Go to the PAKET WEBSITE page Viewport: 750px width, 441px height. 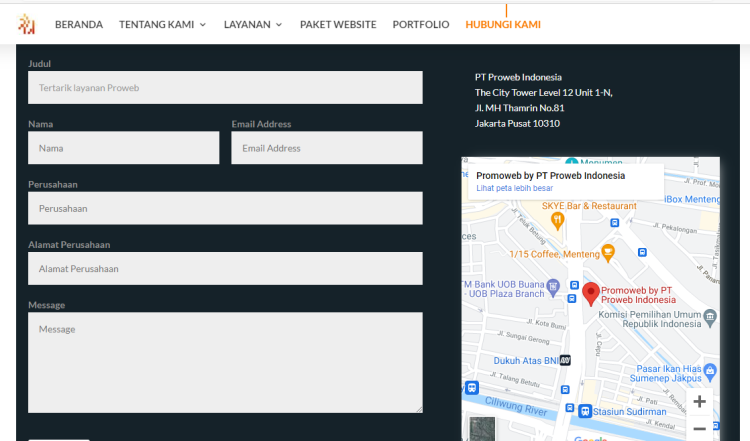coord(338,24)
